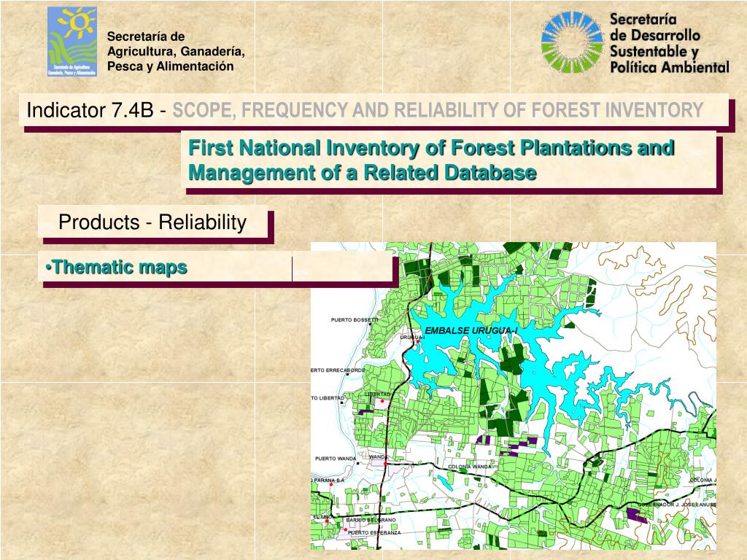Viewport: 747px width, 560px height.
Task: Click the 'Thematic maps' bullet
Action: click(x=117, y=267)
